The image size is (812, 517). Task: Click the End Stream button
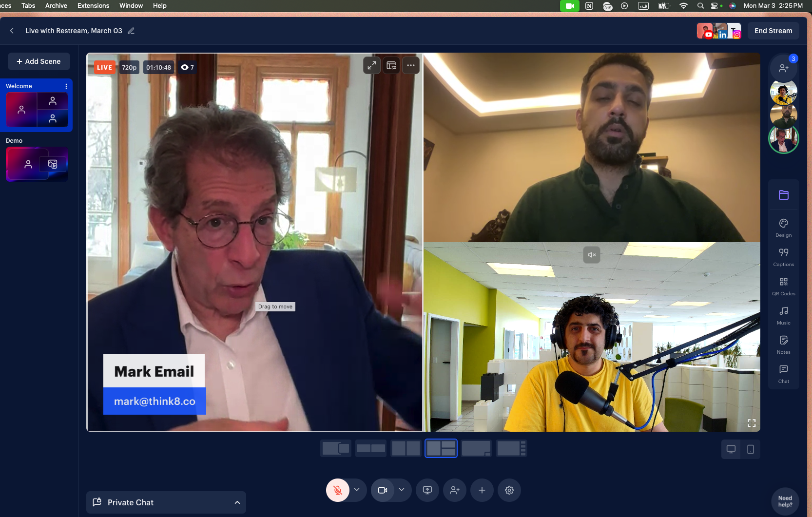point(773,31)
